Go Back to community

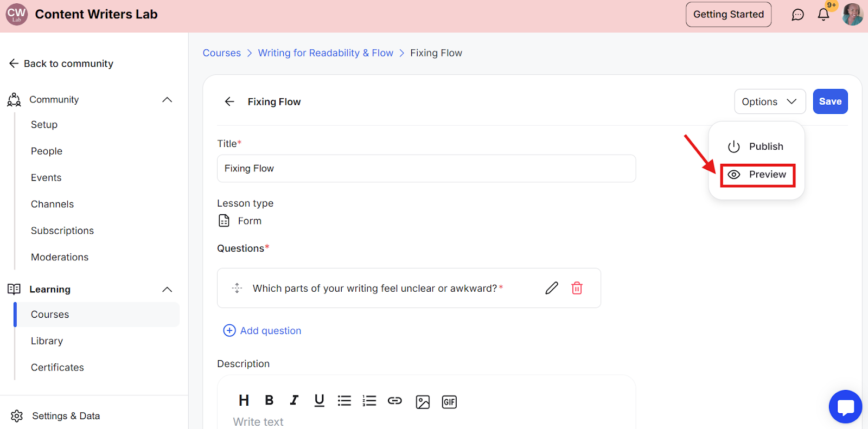(x=61, y=63)
